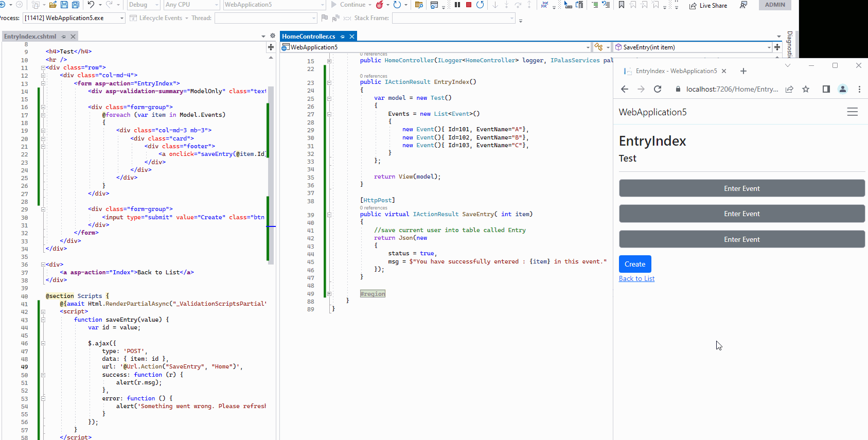Click the blue Create button
Image resolution: width=868 pixels, height=440 pixels.
[635, 264]
